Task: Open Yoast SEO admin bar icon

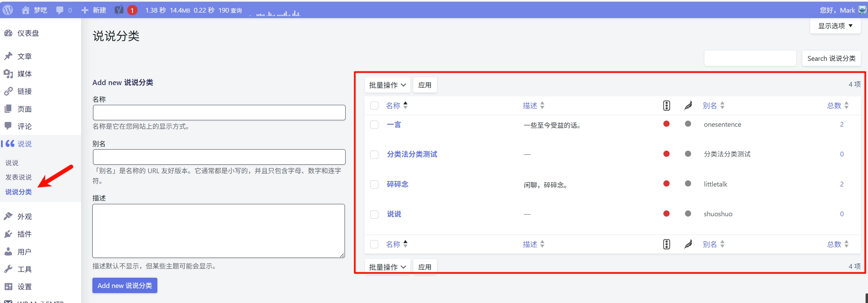Action: pos(119,10)
